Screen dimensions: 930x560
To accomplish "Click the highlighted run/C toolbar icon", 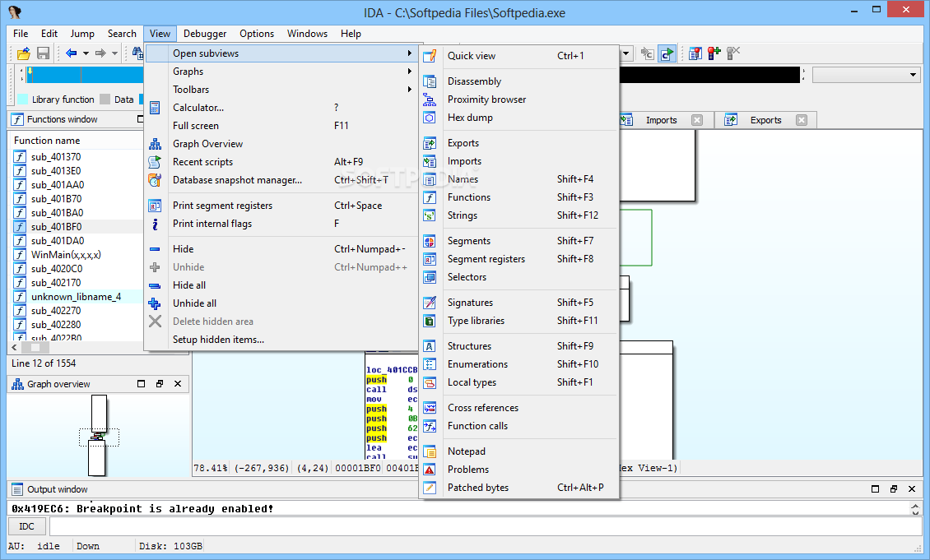I will tap(667, 54).
